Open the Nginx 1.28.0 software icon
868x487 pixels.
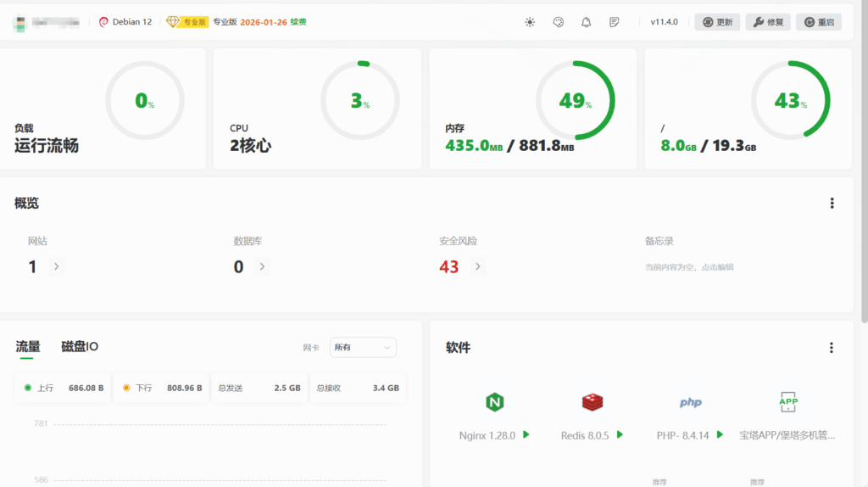click(495, 402)
